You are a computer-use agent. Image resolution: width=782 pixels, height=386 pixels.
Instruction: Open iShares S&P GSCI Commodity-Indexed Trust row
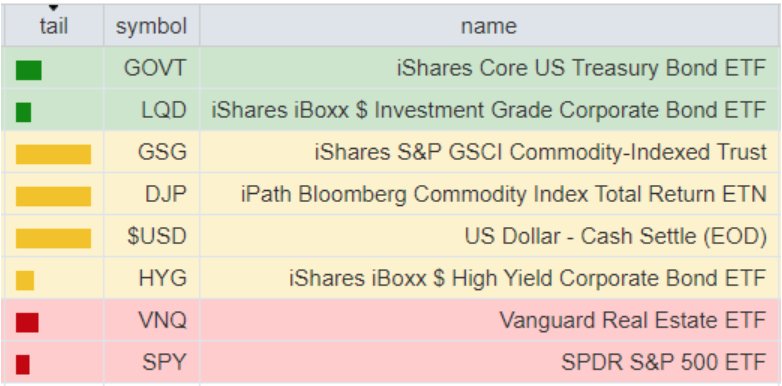391,152
